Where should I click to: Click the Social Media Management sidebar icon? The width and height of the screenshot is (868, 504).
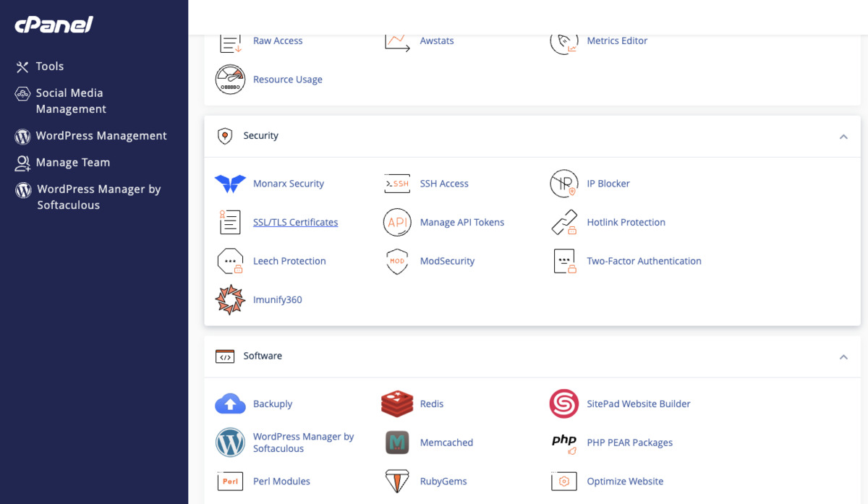(x=22, y=93)
